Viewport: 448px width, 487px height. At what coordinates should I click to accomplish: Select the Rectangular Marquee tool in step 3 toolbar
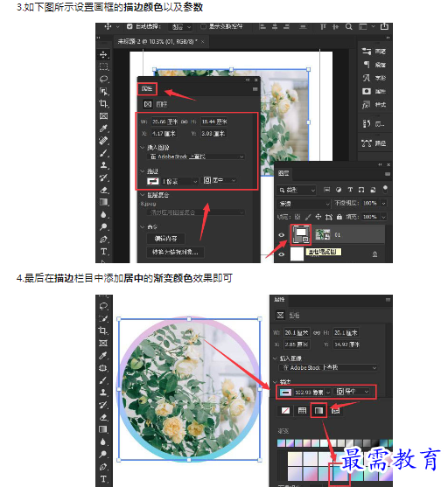click(103, 66)
